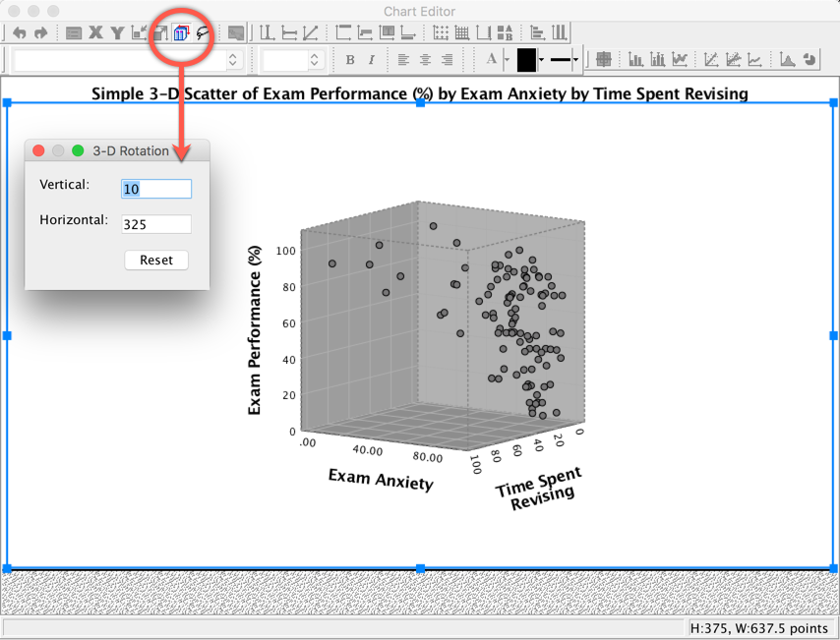
Task: Open the 3-D rotation tool icon
Action: (x=180, y=33)
